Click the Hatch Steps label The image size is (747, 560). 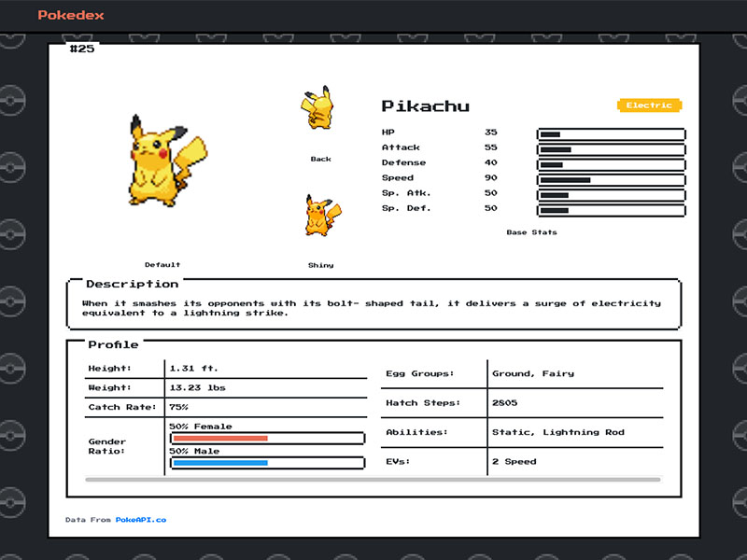tap(423, 403)
